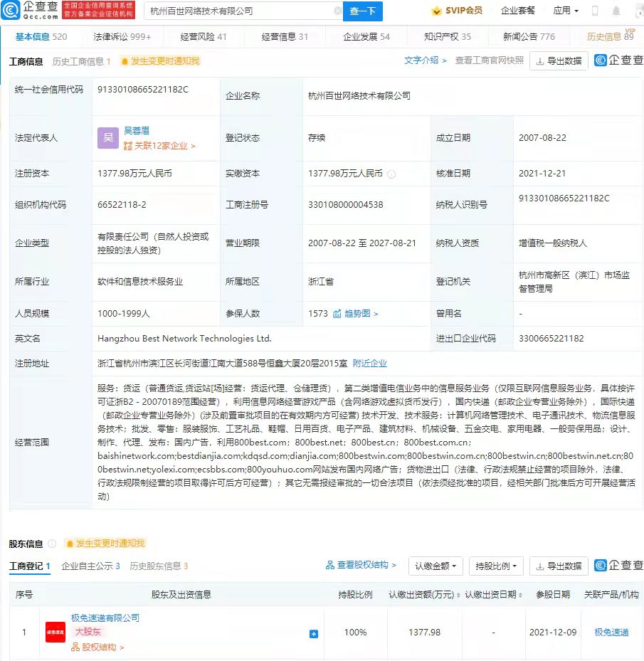The height and width of the screenshot is (661, 644).
Task: Click the info icon beside 股东信息
Action: coord(52,544)
